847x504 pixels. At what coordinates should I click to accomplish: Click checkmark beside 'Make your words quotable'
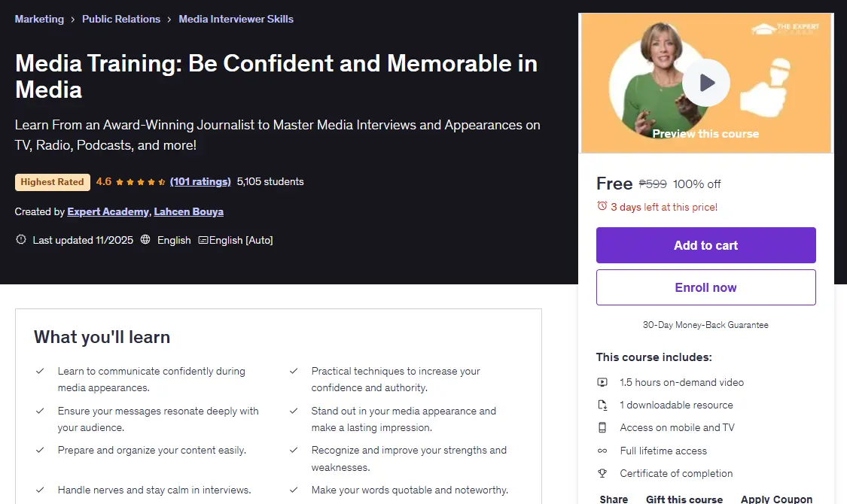[x=294, y=490]
